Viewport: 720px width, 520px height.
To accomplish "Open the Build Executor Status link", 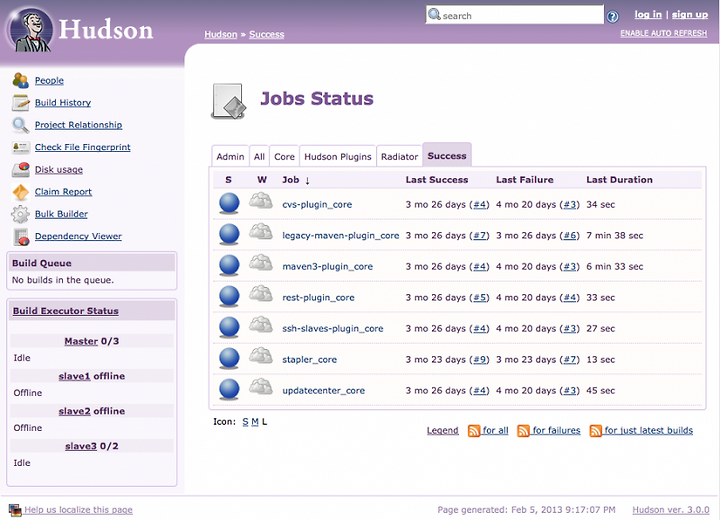I will 66,311.
